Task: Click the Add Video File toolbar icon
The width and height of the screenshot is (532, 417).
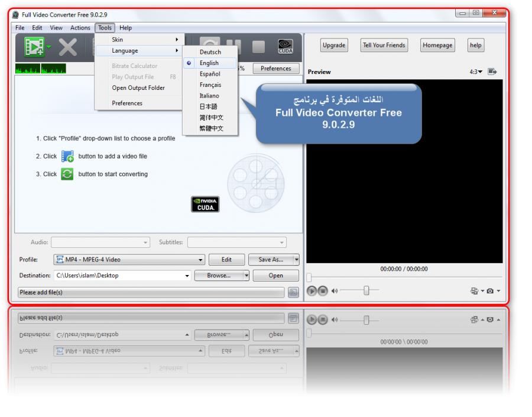Action: 34,46
